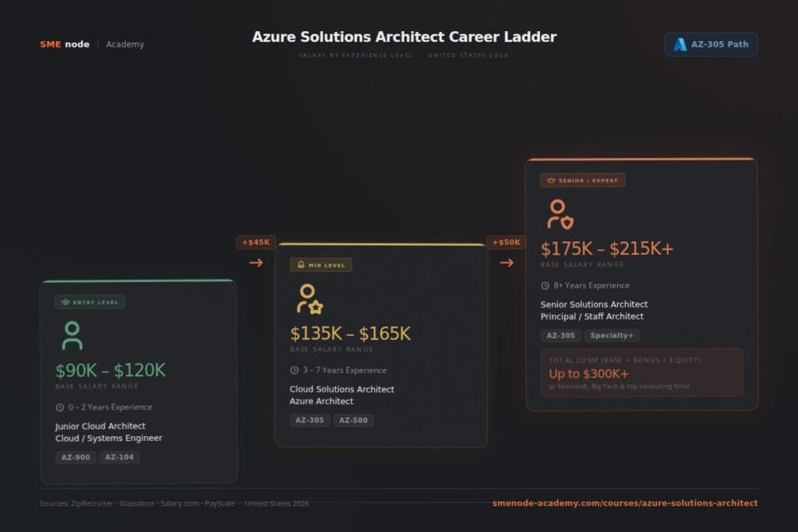The image size is (798, 532).
Task: Select the AZ-305 tag in Mid Level card
Action: click(x=309, y=420)
